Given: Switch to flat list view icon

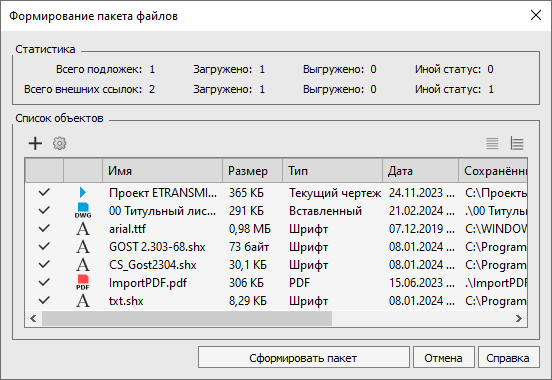Looking at the screenshot, I should pyautogui.click(x=492, y=143).
